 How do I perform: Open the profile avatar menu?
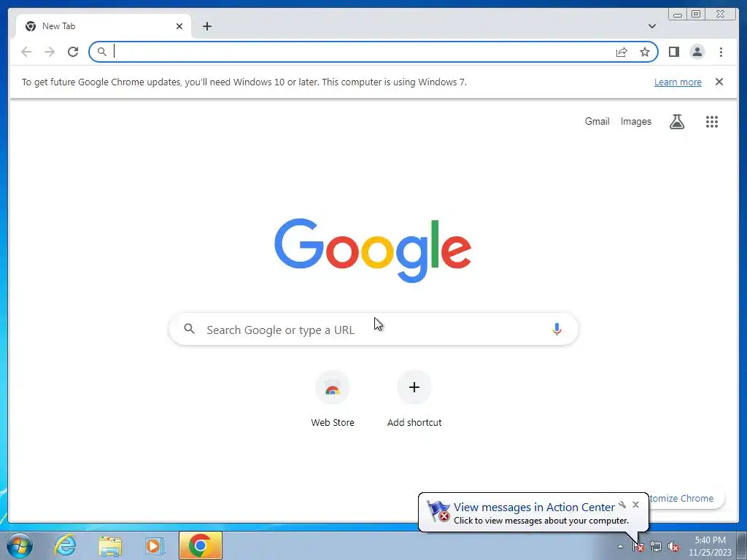(x=697, y=52)
